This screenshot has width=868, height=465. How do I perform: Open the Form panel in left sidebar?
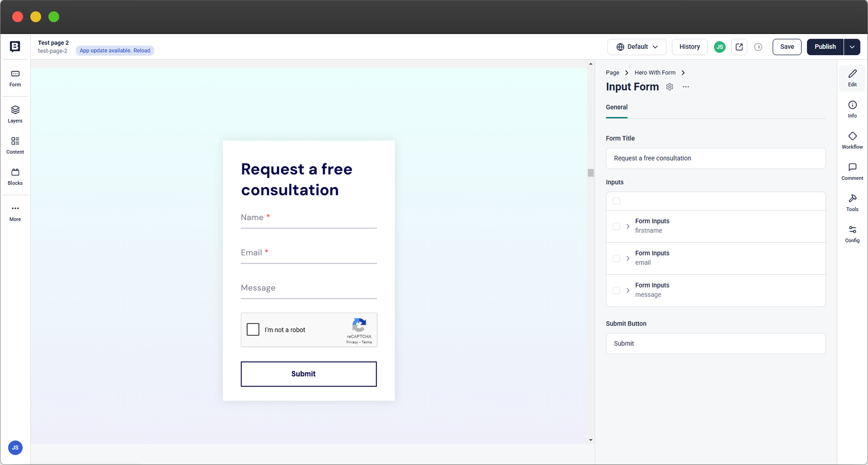pos(15,78)
